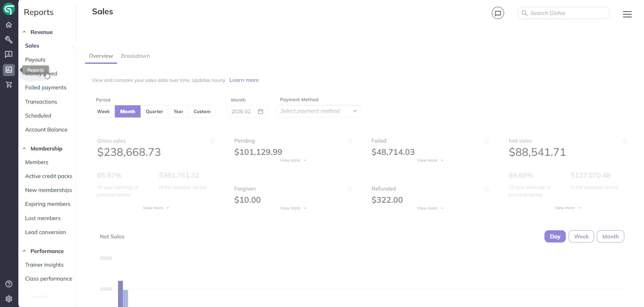The height and width of the screenshot is (307, 644).
Task: Collapse the Performance section
Action: [24, 251]
